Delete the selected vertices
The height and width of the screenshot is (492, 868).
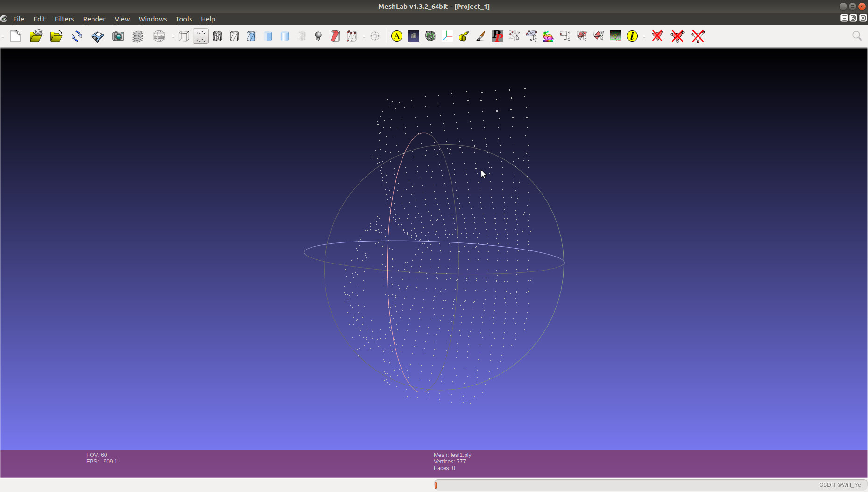pos(698,36)
